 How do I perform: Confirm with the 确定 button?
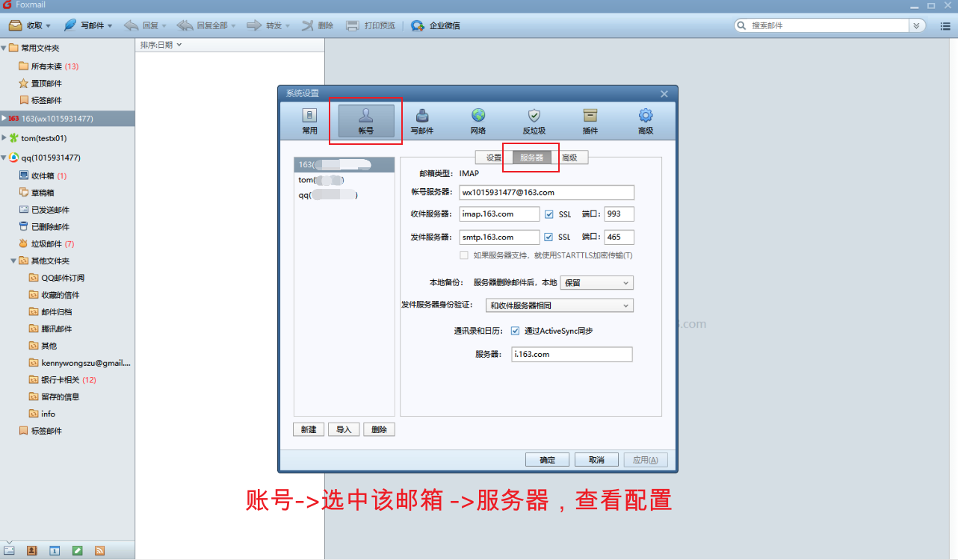pos(548,460)
